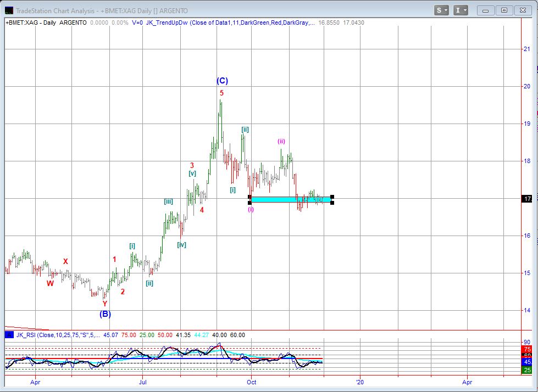Click the red '75' RSI axis marker
This screenshot has height=392, width=538.
pyautogui.click(x=528, y=350)
